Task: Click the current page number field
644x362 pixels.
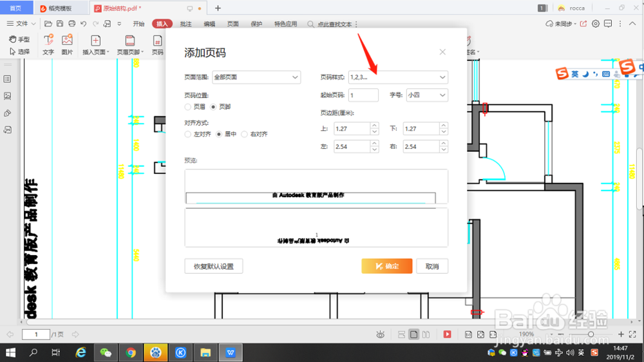Action: point(35,334)
